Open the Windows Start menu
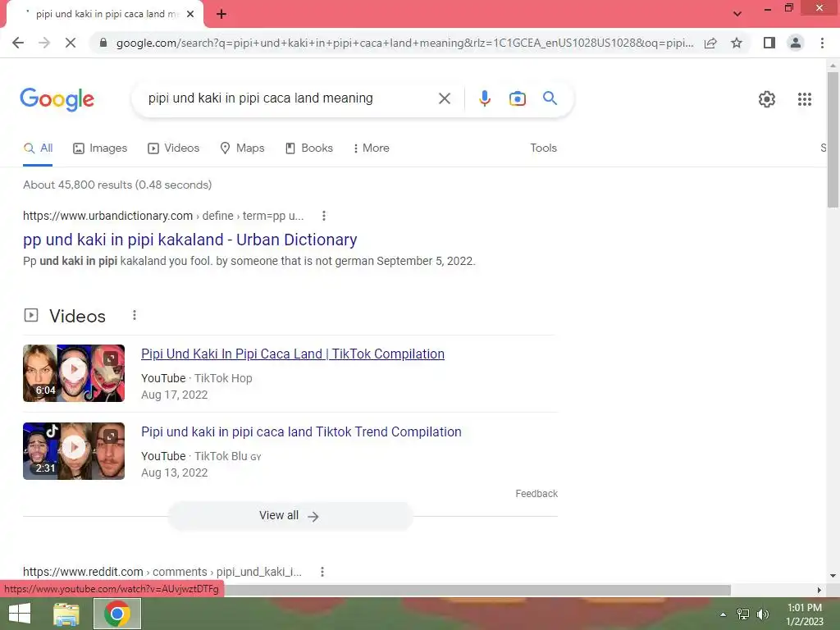This screenshot has width=840, height=630. point(20,614)
